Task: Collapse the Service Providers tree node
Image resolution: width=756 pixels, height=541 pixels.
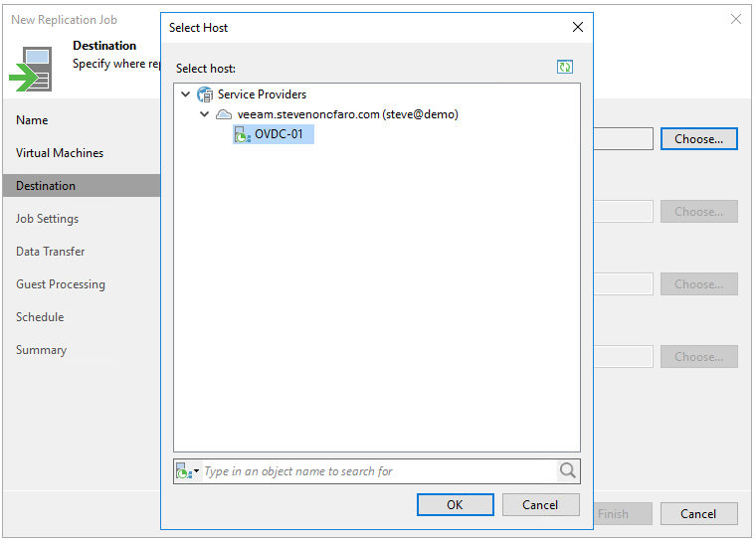Action: point(185,94)
